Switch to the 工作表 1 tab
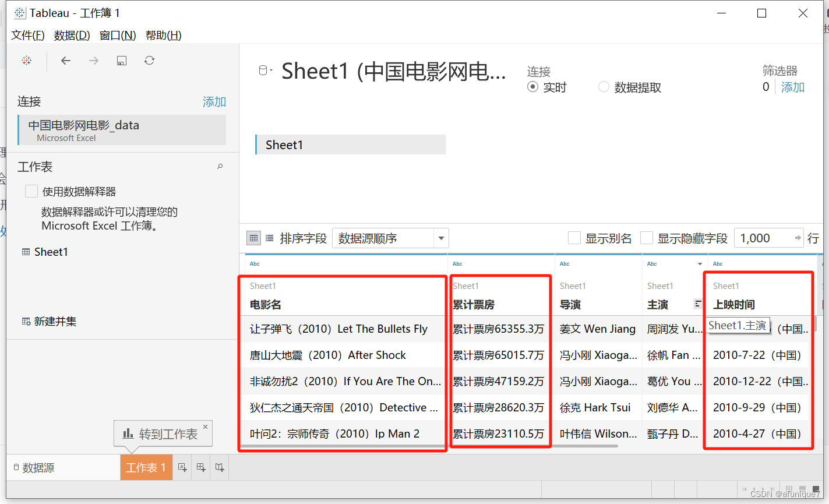Image resolution: width=829 pixels, height=504 pixels. click(x=146, y=467)
